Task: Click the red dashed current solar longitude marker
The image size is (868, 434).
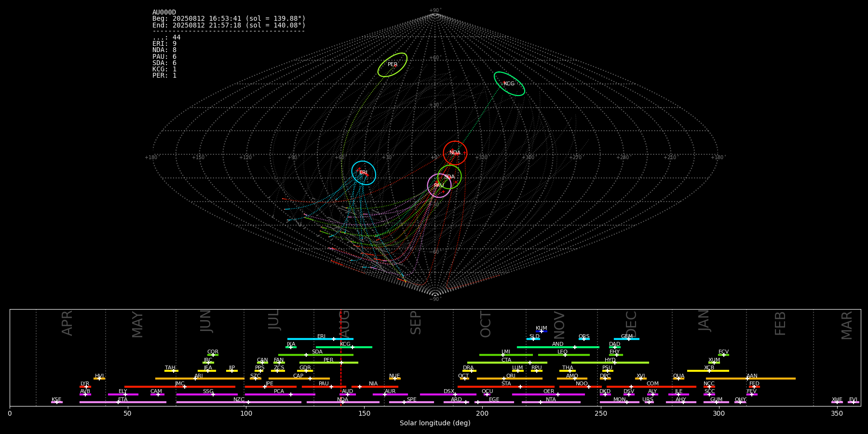Action: pyautogui.click(x=340, y=357)
